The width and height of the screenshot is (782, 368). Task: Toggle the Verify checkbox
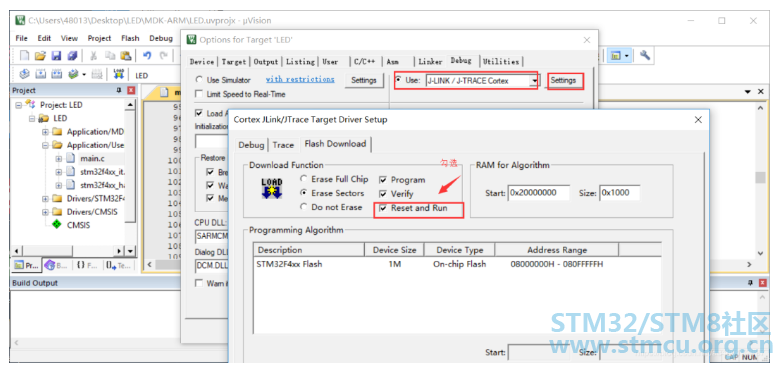coord(383,193)
